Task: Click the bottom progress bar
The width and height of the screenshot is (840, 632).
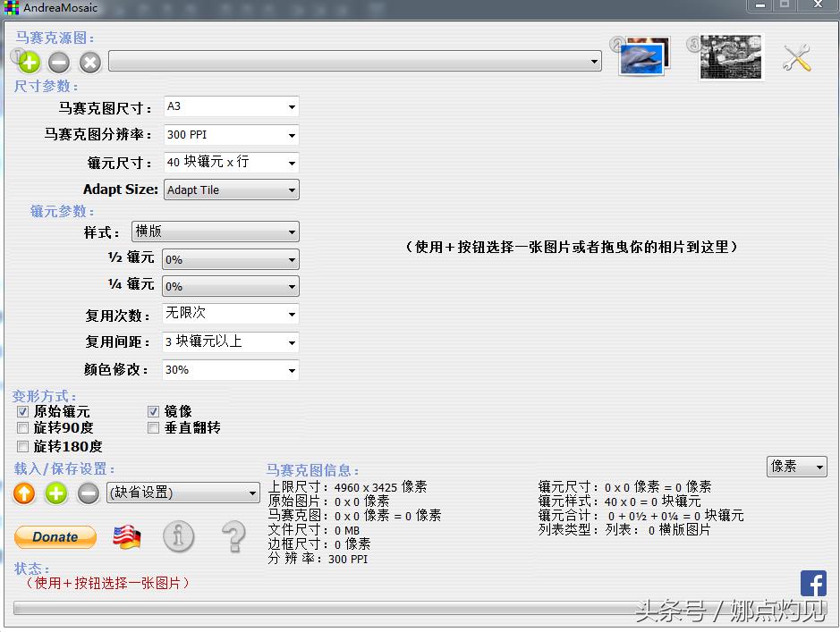Action: click(403, 610)
